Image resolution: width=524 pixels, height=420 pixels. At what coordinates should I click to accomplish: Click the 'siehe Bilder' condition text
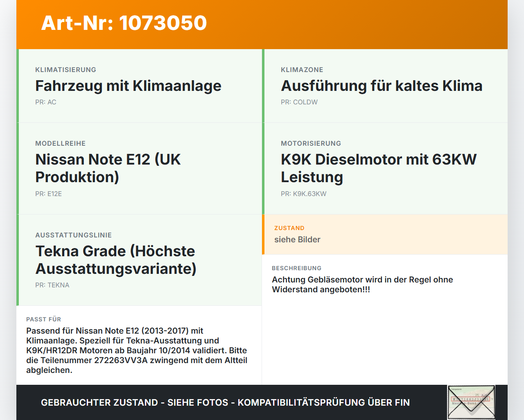(x=297, y=239)
